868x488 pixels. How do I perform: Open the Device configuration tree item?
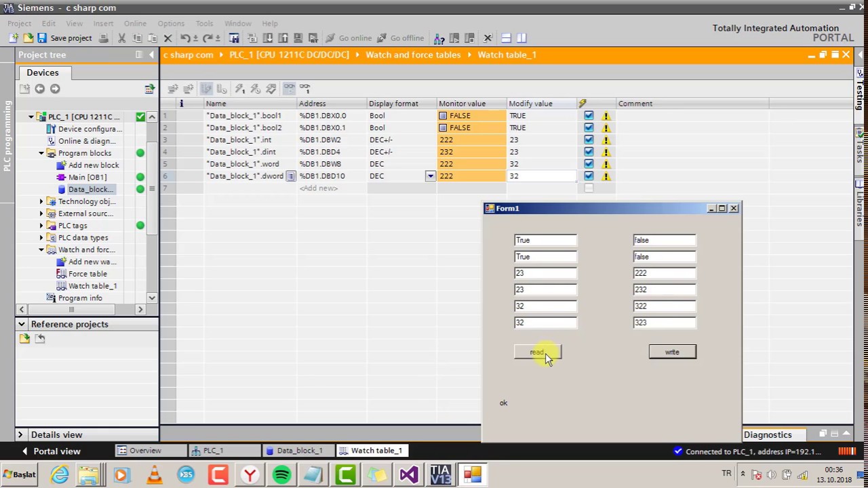(x=84, y=129)
